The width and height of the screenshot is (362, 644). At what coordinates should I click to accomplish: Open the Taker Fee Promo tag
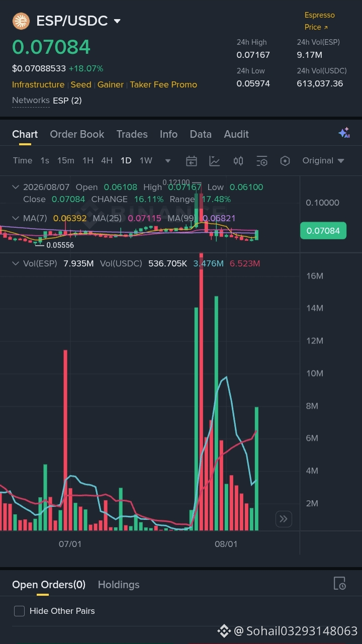click(x=163, y=84)
